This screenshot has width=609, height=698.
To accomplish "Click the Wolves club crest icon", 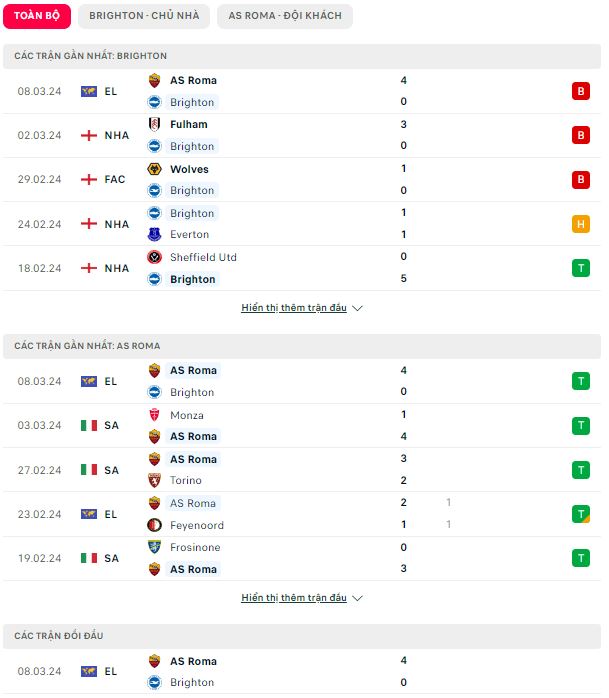I will [x=154, y=169].
